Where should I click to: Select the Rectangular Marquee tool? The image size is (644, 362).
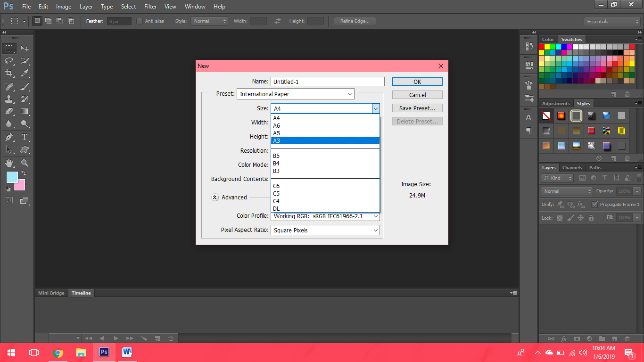pos(9,49)
